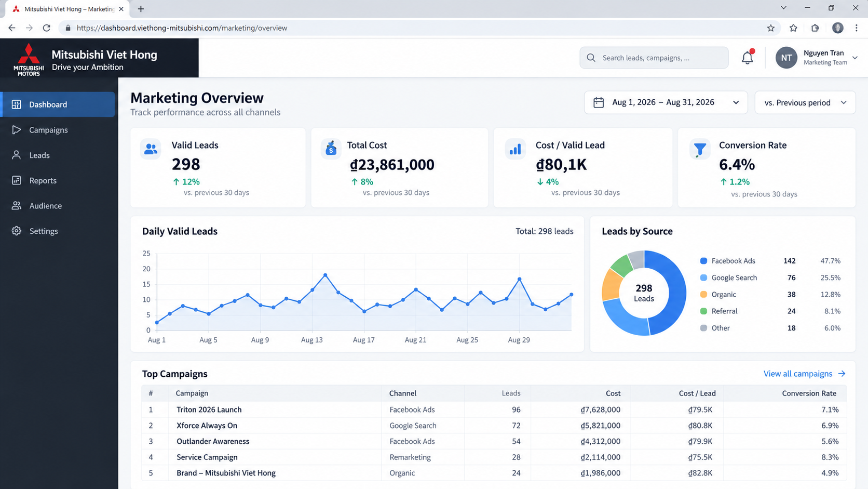Image resolution: width=868 pixels, height=489 pixels.
Task: Click the 6.4% conversion rate value
Action: (737, 165)
